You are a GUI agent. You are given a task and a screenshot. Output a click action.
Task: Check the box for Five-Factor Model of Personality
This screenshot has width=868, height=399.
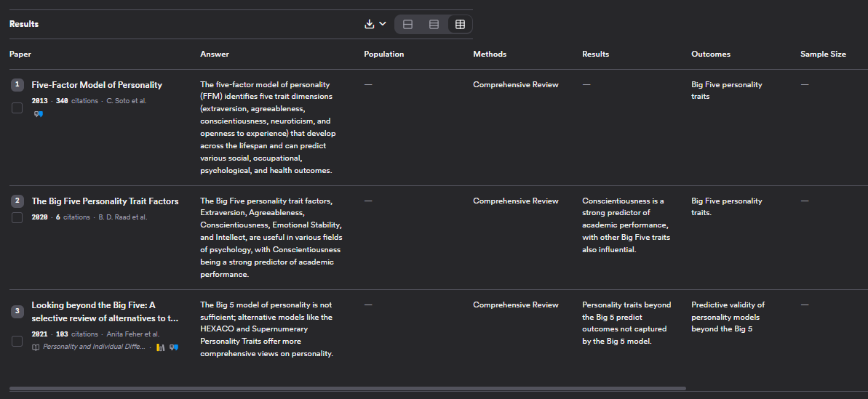(17, 108)
